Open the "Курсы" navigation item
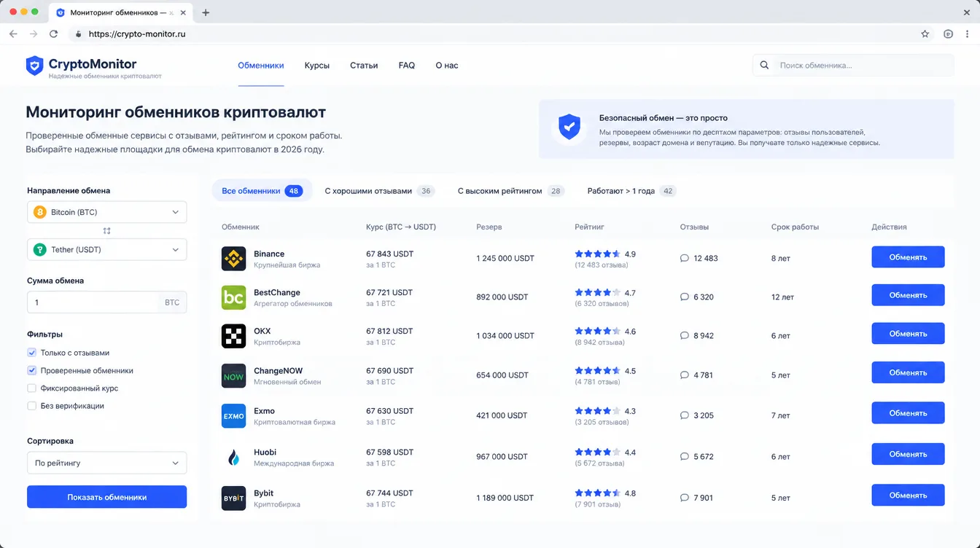Image resolution: width=980 pixels, height=548 pixels. [317, 66]
